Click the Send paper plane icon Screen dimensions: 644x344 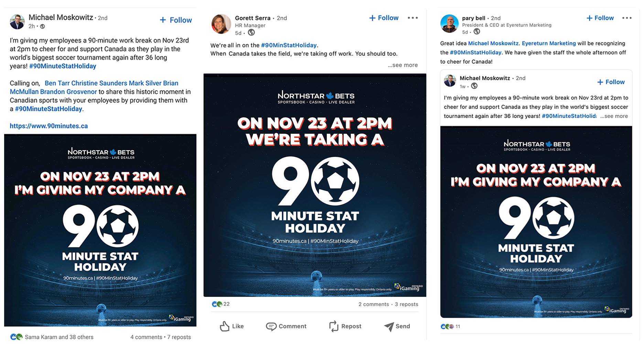pyautogui.click(x=389, y=326)
